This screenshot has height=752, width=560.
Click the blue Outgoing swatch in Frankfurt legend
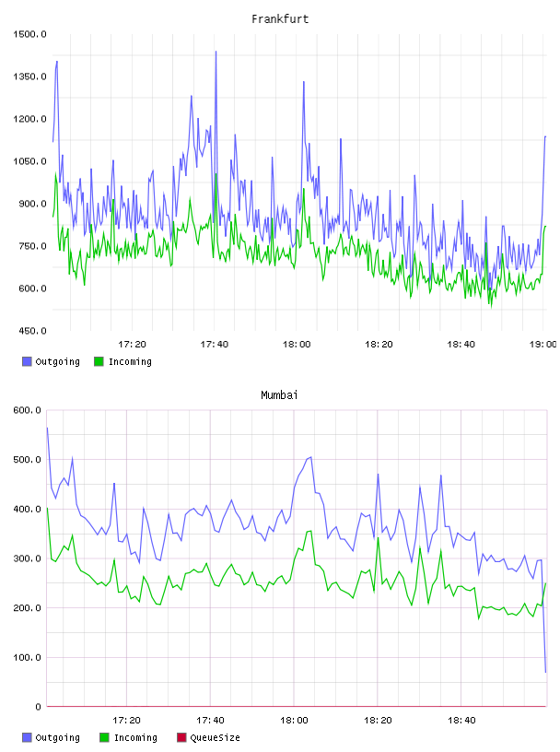[27, 361]
